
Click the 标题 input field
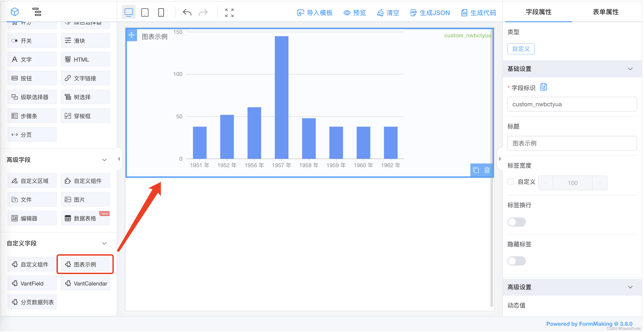(572, 143)
